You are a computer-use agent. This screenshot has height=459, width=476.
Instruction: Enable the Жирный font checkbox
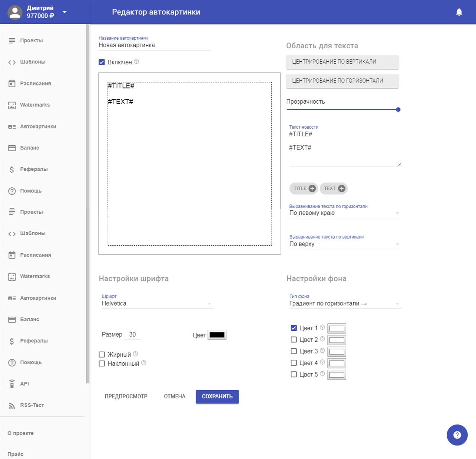click(102, 355)
